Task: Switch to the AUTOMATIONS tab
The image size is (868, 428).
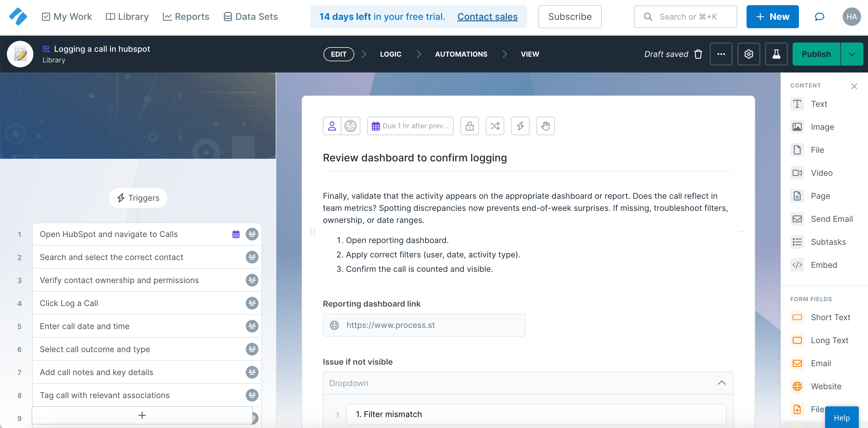Action: click(461, 54)
